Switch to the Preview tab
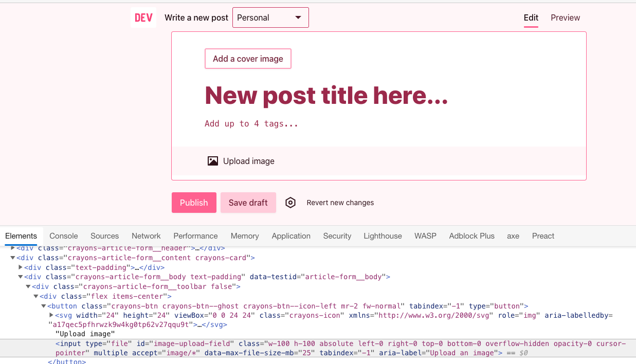Viewport: 636px width, 364px height. coord(565,17)
